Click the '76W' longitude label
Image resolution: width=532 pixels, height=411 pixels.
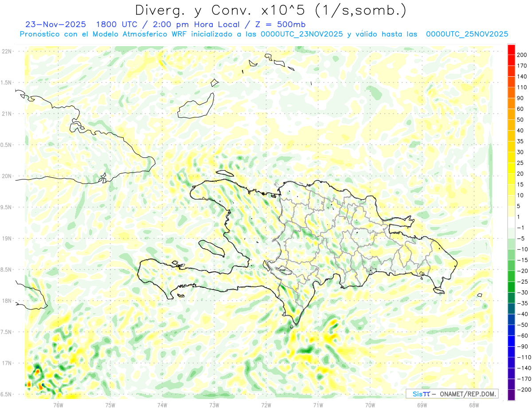pyautogui.click(x=58, y=405)
